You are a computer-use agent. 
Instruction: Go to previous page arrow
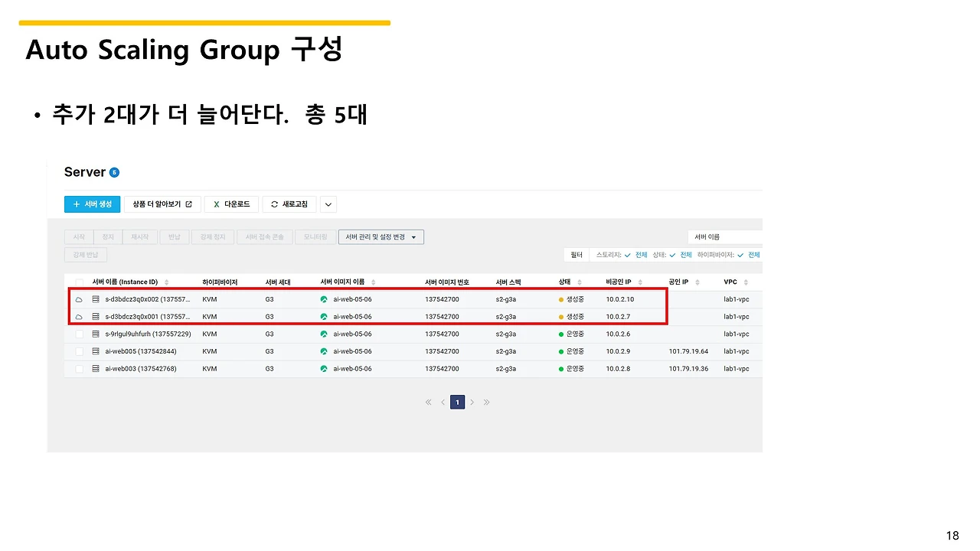[443, 403]
